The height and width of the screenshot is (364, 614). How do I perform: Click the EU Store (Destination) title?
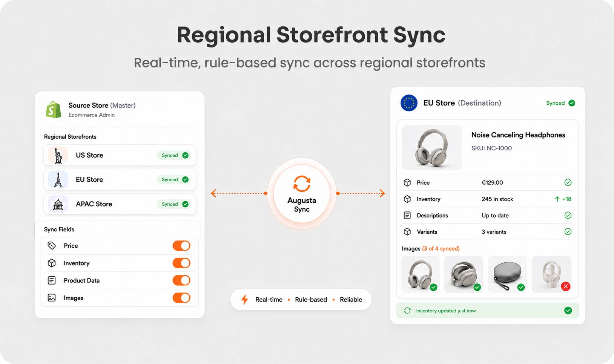[x=462, y=103]
